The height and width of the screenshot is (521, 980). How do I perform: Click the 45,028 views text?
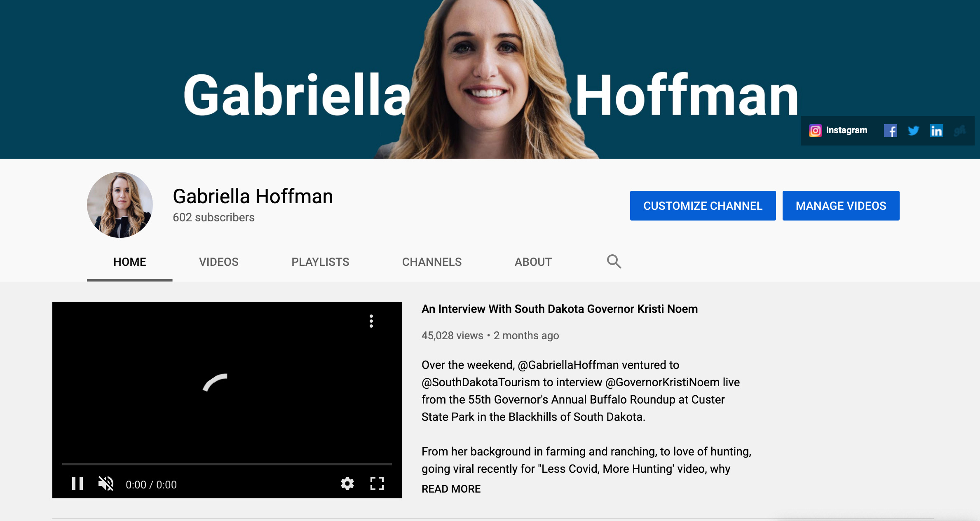click(452, 336)
